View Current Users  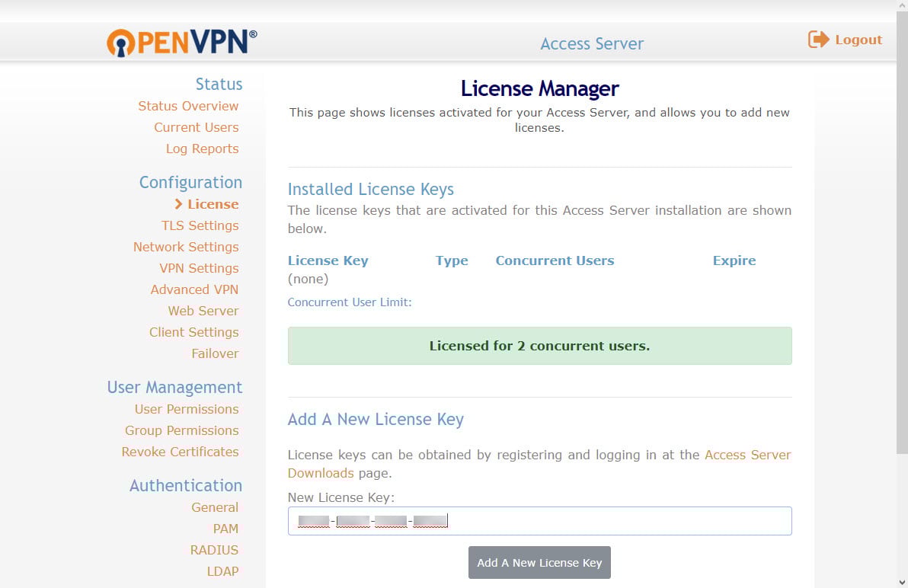pos(196,127)
